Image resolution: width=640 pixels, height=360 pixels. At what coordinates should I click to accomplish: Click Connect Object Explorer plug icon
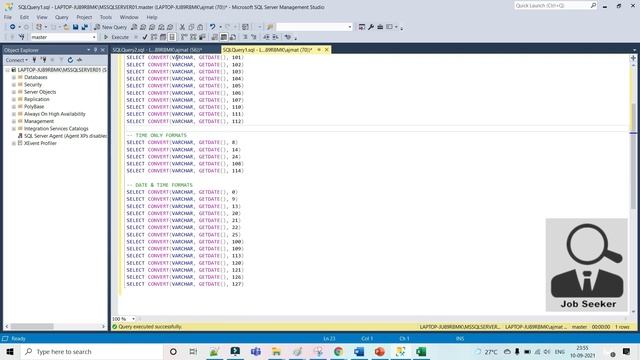(x=34, y=60)
